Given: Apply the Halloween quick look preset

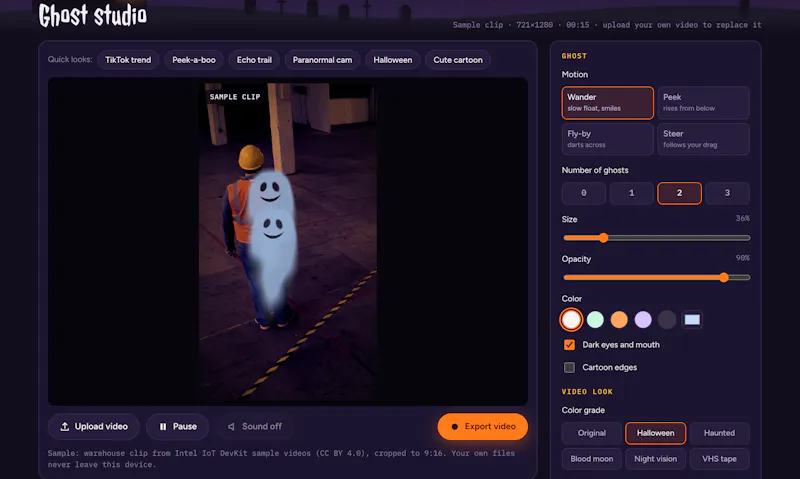Looking at the screenshot, I should tap(393, 60).
